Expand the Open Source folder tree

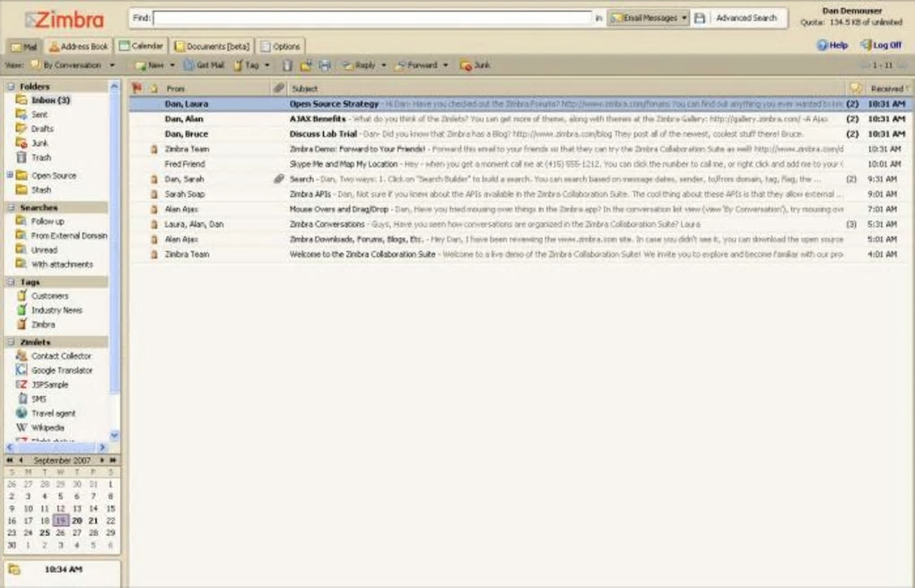(x=9, y=175)
